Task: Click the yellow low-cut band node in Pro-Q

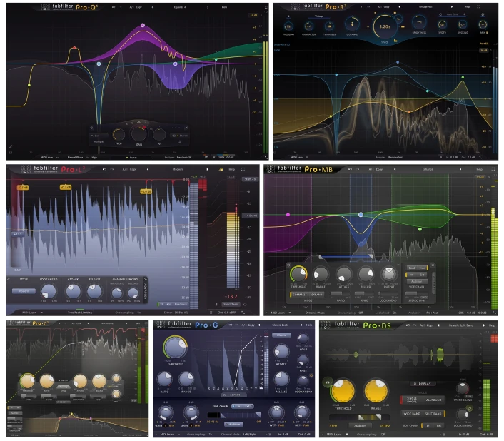Action: (29, 85)
